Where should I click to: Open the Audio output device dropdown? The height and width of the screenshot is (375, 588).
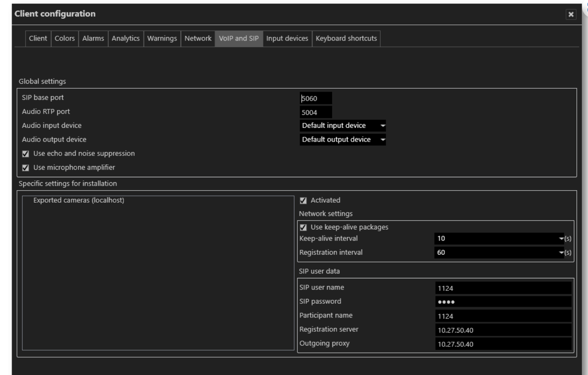[342, 140]
